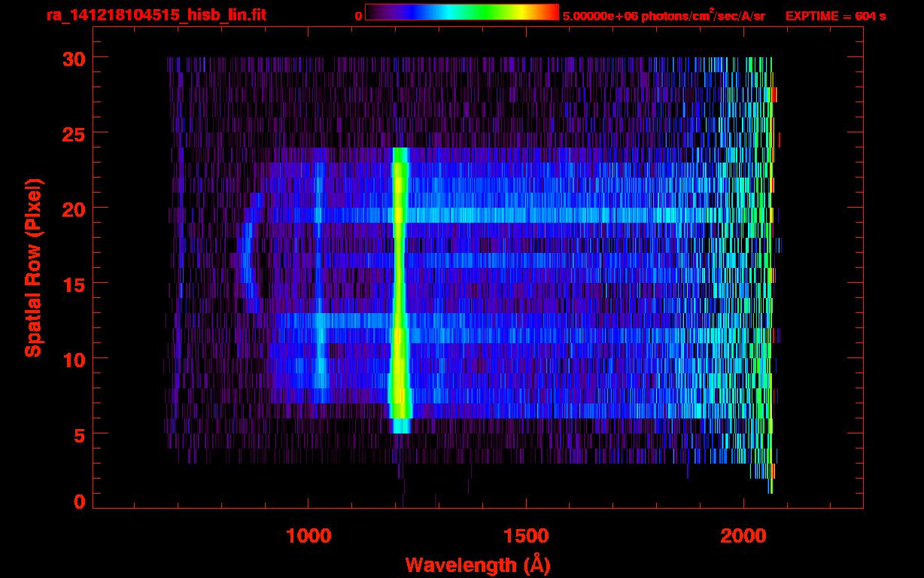Click the 5.00000e+06 photons/cm²/sec/Å/sr label
The image size is (924, 578).
664,14
